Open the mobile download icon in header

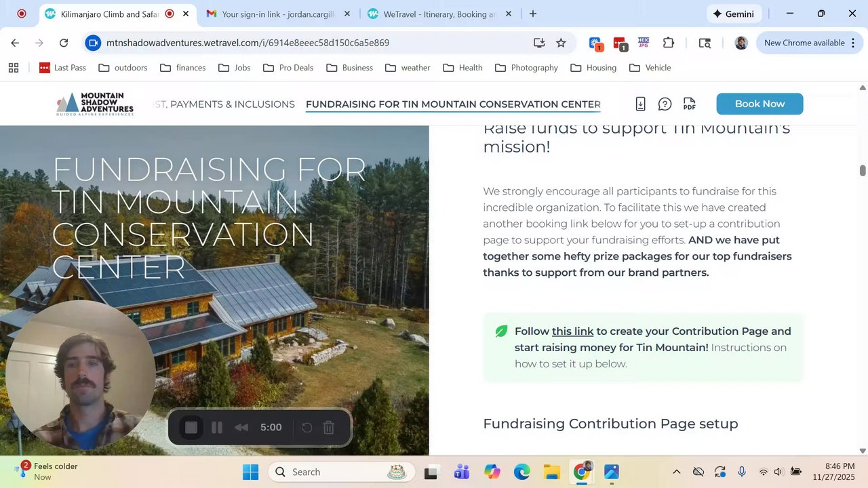tap(640, 104)
